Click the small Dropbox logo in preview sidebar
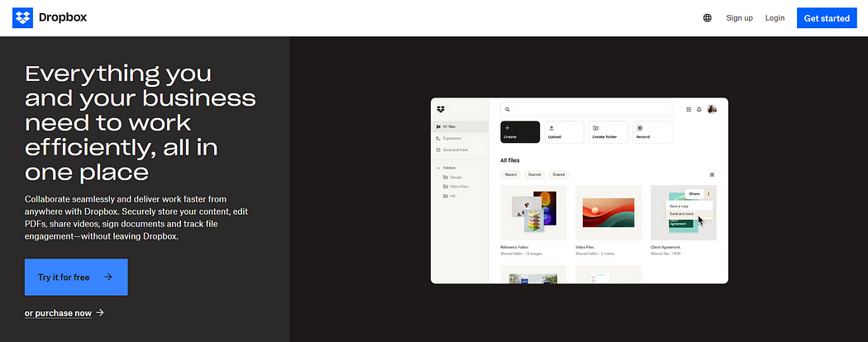This screenshot has height=342, width=868. [441, 109]
